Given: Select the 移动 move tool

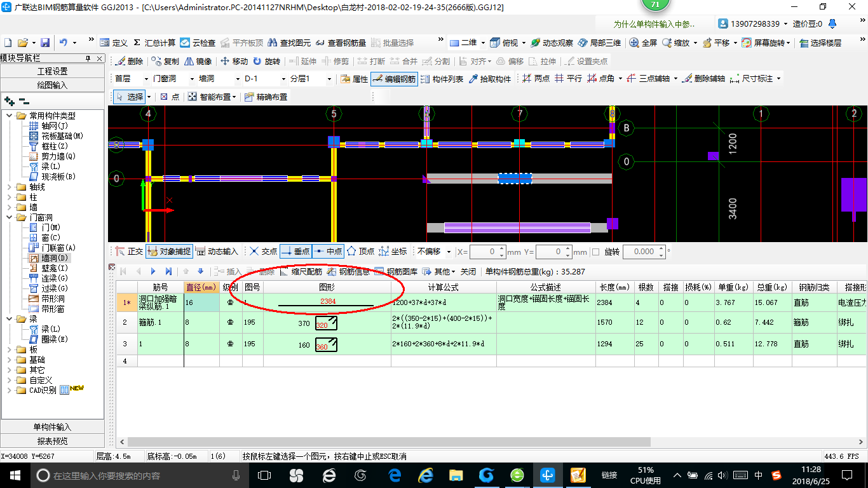Looking at the screenshot, I should [234, 62].
